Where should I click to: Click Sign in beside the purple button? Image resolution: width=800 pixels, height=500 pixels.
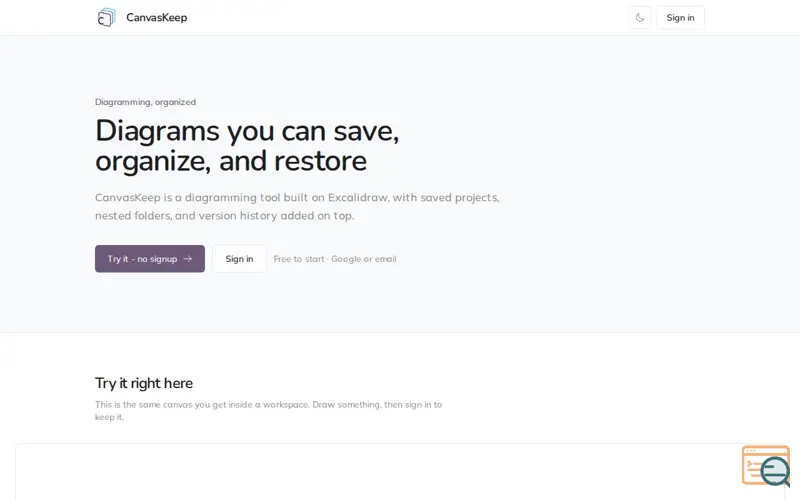point(239,259)
